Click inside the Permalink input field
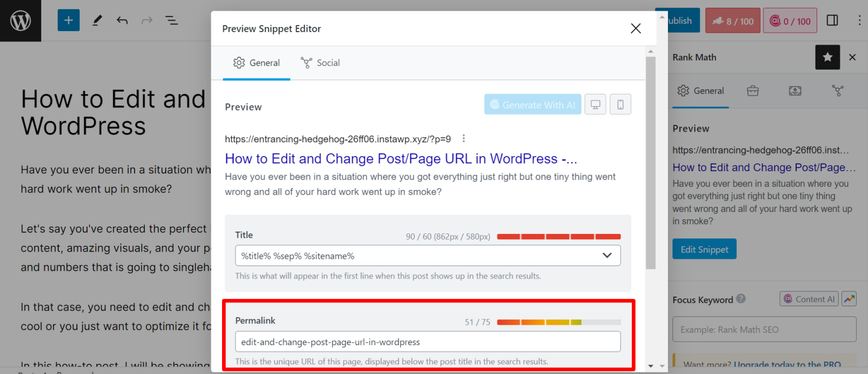868x374 pixels. click(x=428, y=342)
